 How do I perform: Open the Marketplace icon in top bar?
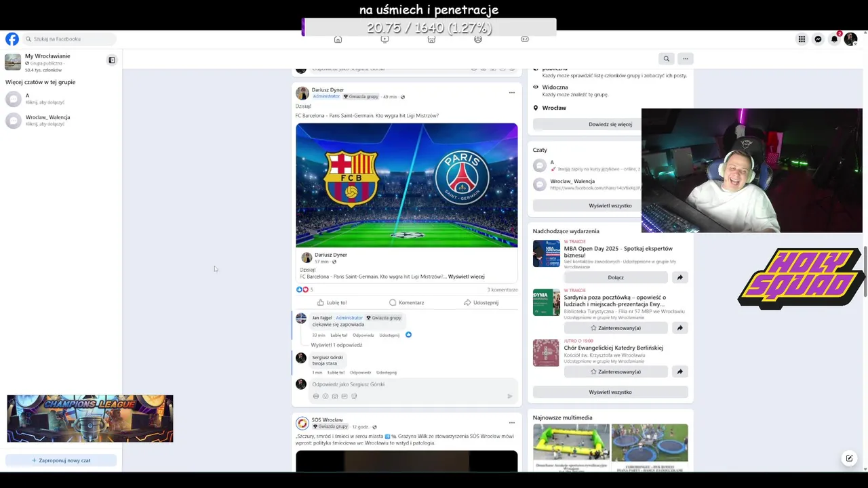click(431, 39)
